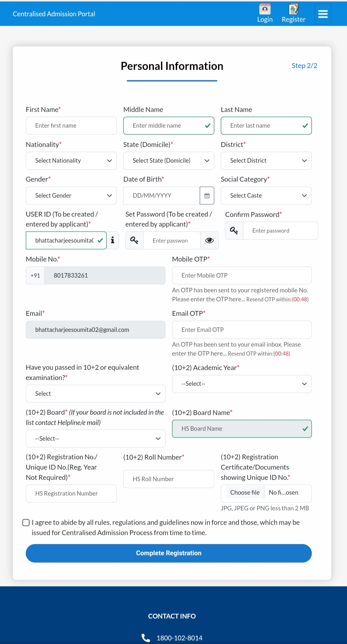Open the Select Caste dropdown
347x644 pixels.
tap(266, 196)
